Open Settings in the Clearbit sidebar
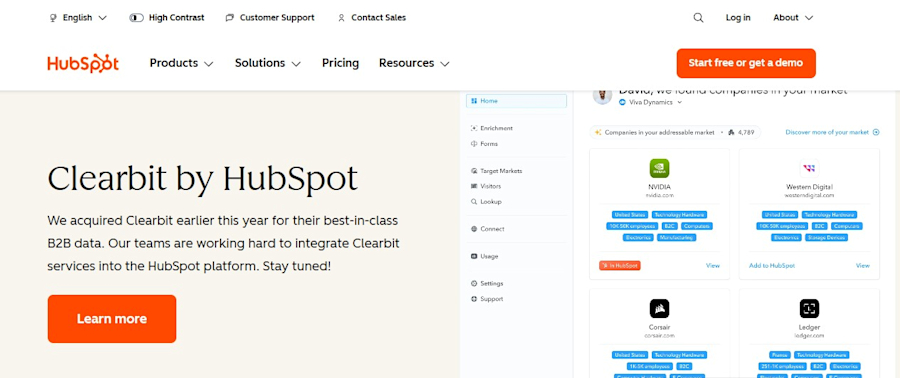900x378 pixels. pos(487,283)
